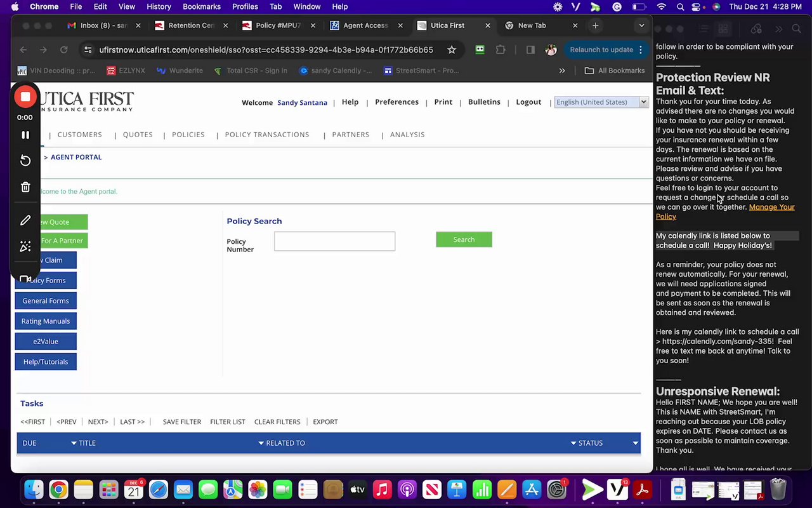
Task: Open the Chrome extensions puzzle icon
Action: [501, 50]
